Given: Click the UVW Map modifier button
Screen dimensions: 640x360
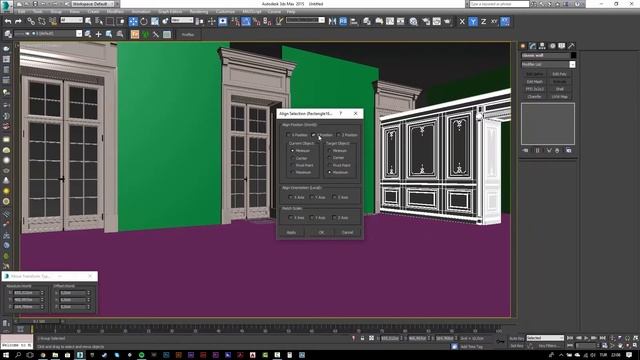Looking at the screenshot, I should pyautogui.click(x=559, y=97).
